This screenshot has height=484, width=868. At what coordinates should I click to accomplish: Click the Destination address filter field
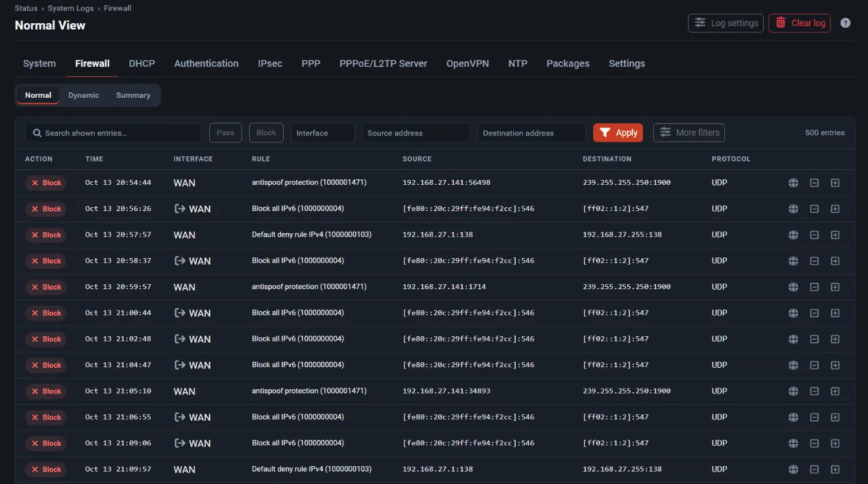[531, 133]
